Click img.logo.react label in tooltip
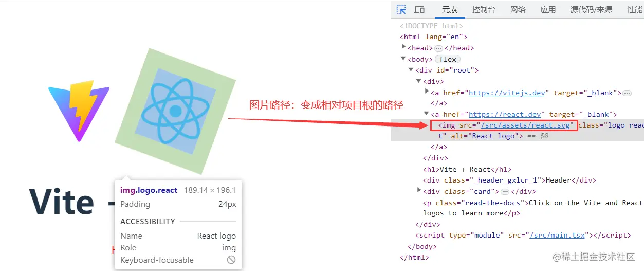 click(x=149, y=190)
